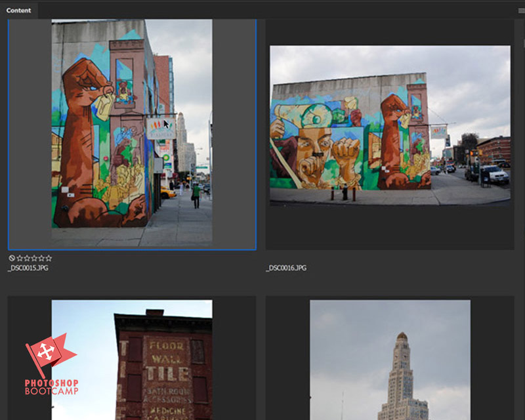The height and width of the screenshot is (420, 525).
Task: Give _DSC0015.JPG a three-star rating
Action: [x=34, y=258]
